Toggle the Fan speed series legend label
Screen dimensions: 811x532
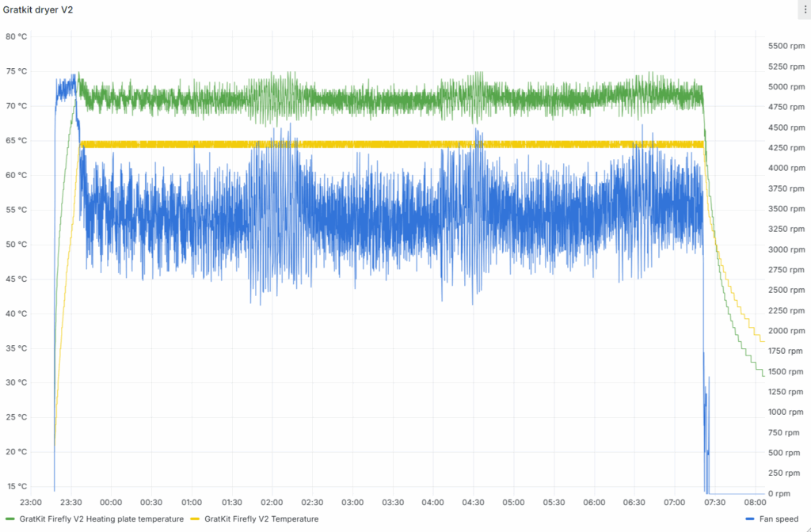click(778, 519)
